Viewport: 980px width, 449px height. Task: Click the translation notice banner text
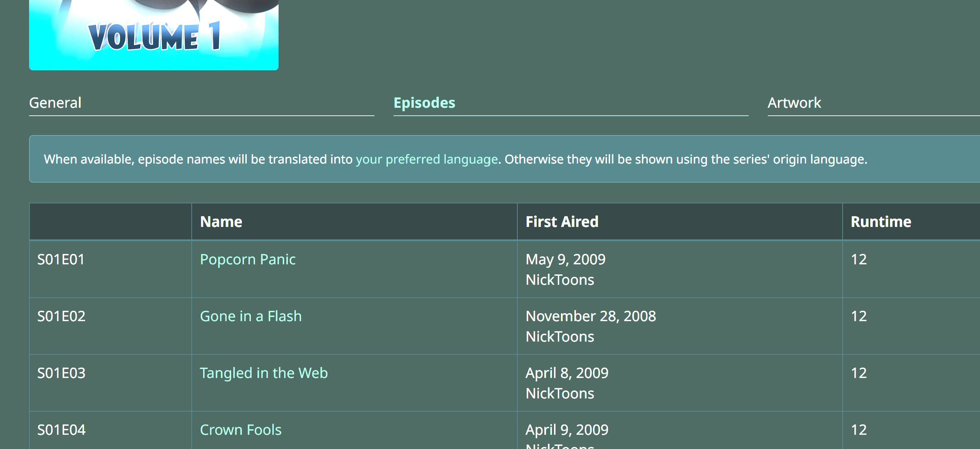coord(685,159)
